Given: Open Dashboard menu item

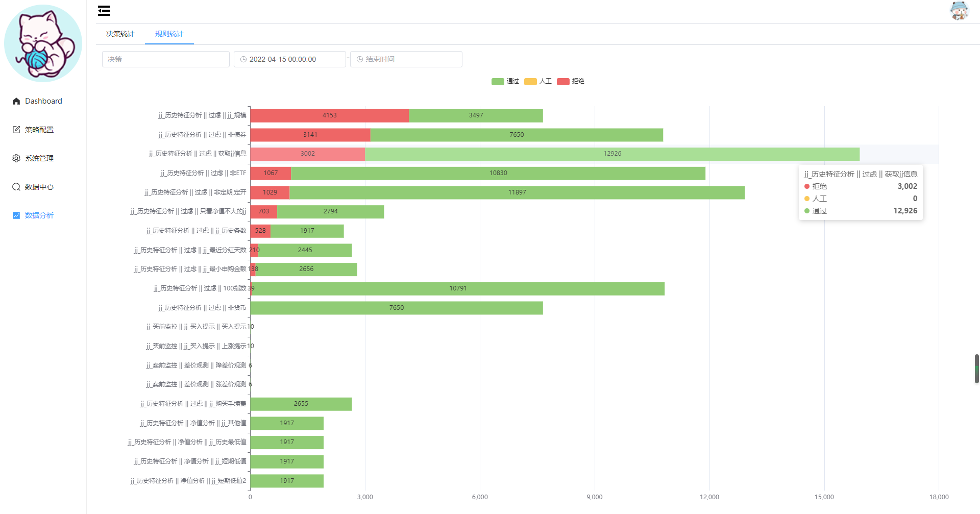Looking at the screenshot, I should coord(43,101).
